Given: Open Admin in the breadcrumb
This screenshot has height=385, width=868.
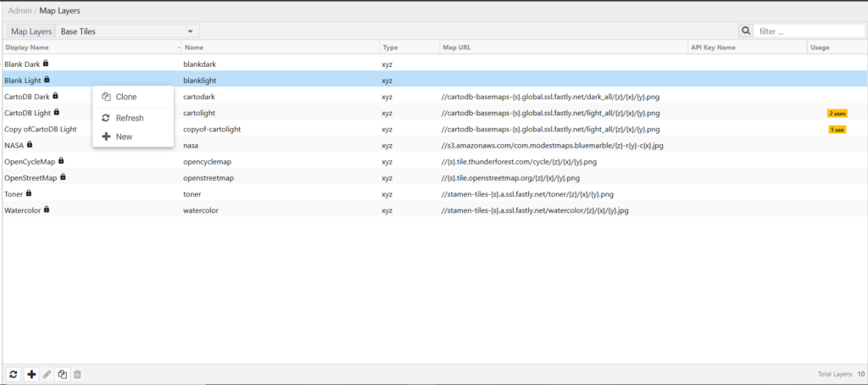Looking at the screenshot, I should (x=19, y=10).
